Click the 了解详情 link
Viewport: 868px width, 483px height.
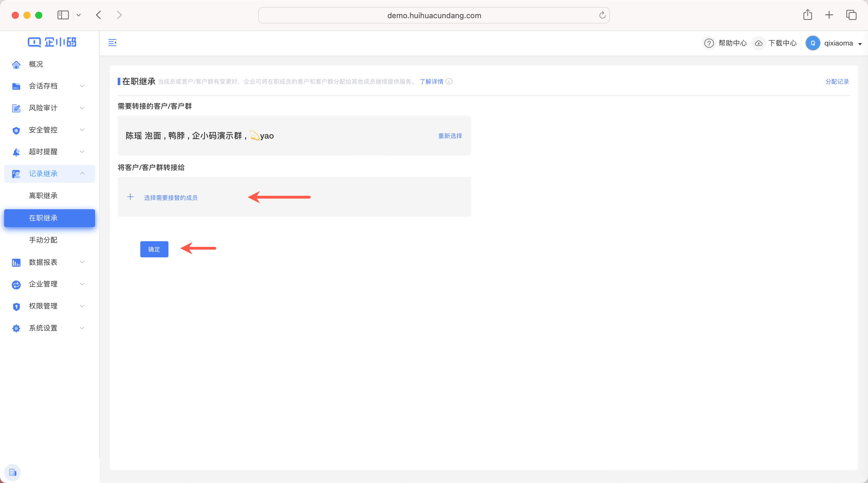pyautogui.click(x=432, y=82)
